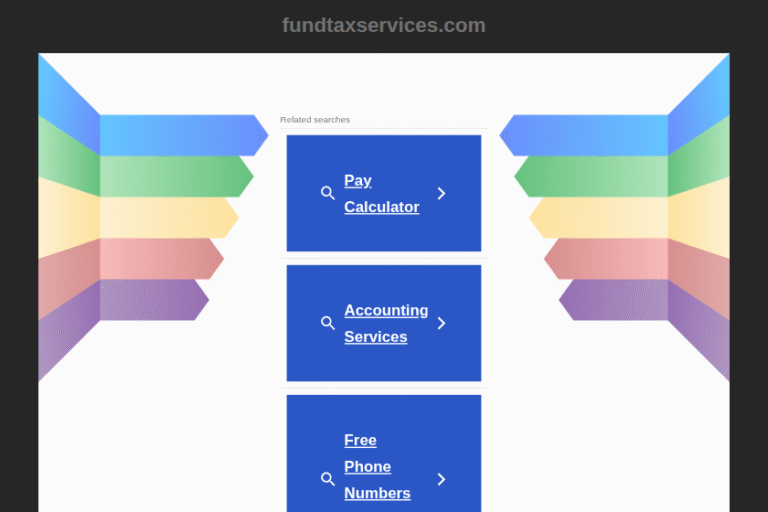Open the Pay Calculator link
The width and height of the screenshot is (768, 512).
381,194
